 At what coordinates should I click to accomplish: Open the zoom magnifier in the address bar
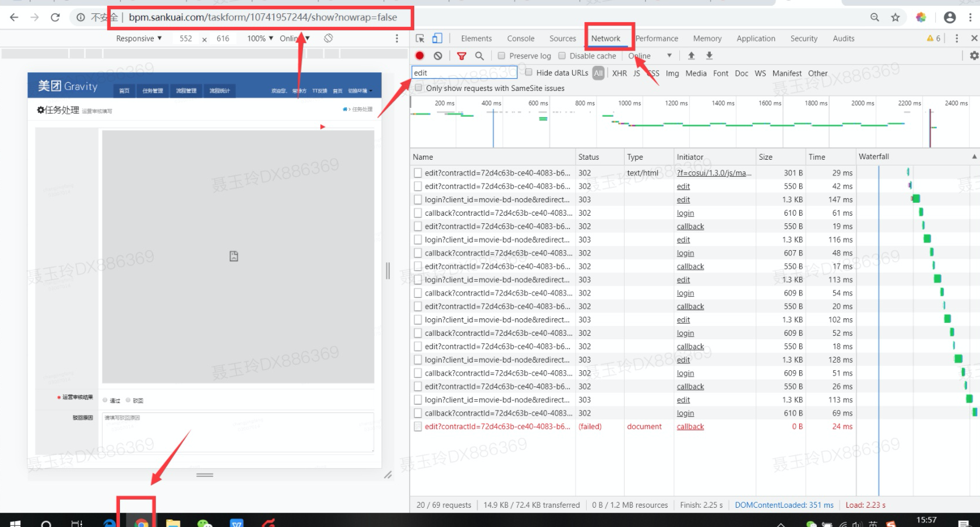[875, 17]
